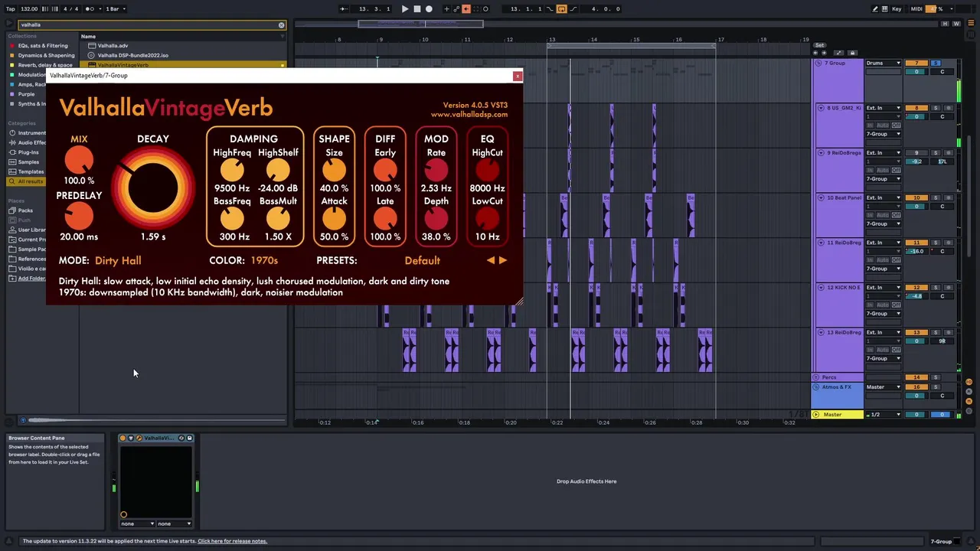The width and height of the screenshot is (980, 551).
Task: Arm track 9 ReiDoBrega for recording
Action: tap(949, 153)
